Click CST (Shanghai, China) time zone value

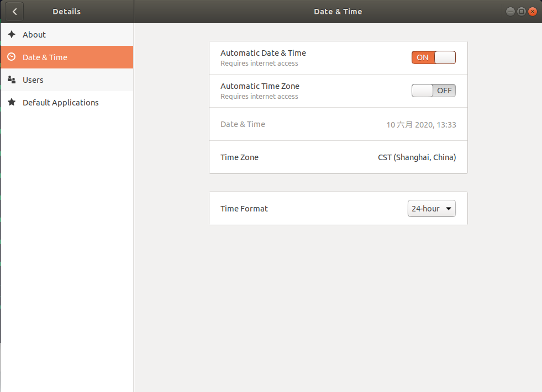[x=417, y=157]
